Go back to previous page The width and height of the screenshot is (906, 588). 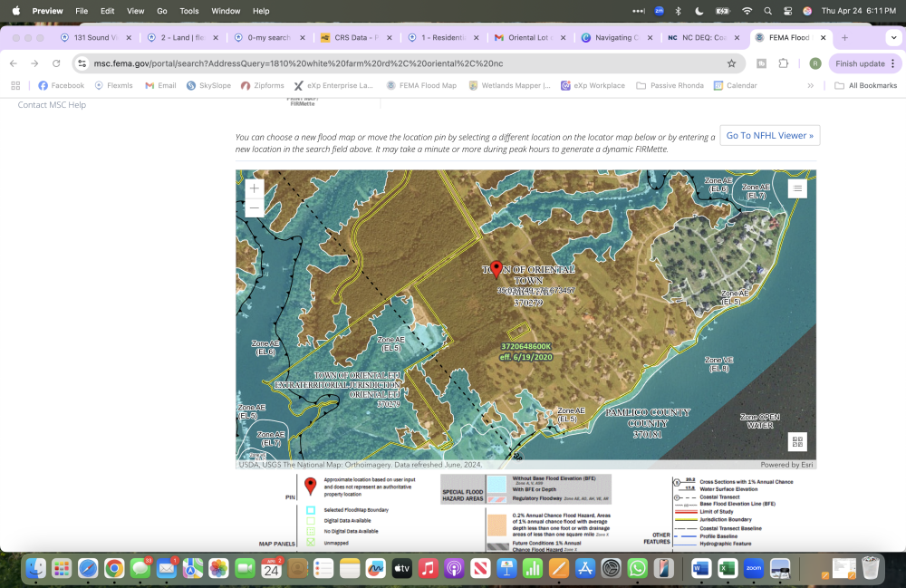click(x=14, y=63)
